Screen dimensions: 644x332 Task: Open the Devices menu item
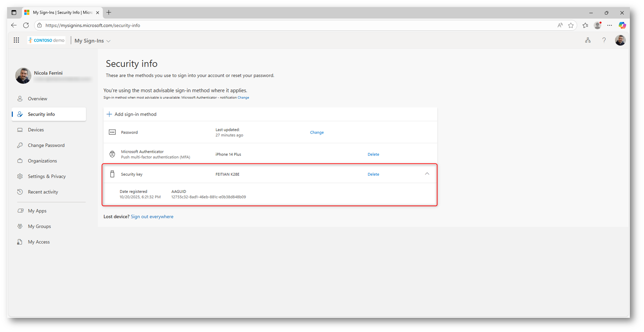coord(36,130)
